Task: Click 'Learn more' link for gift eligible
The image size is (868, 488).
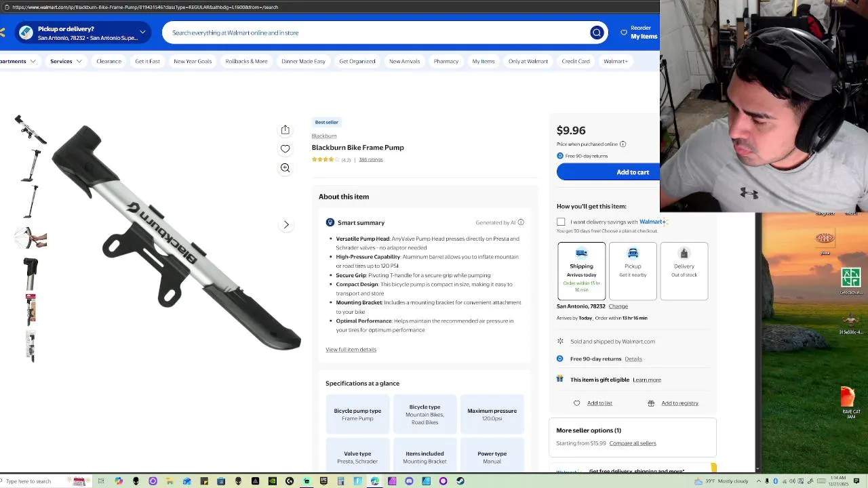Action: (x=647, y=380)
